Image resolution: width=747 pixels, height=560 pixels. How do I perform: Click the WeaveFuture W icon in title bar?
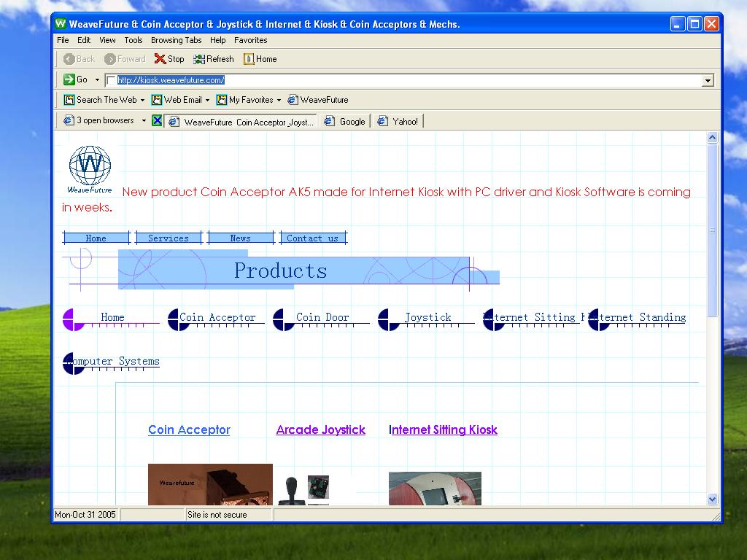coord(61,23)
